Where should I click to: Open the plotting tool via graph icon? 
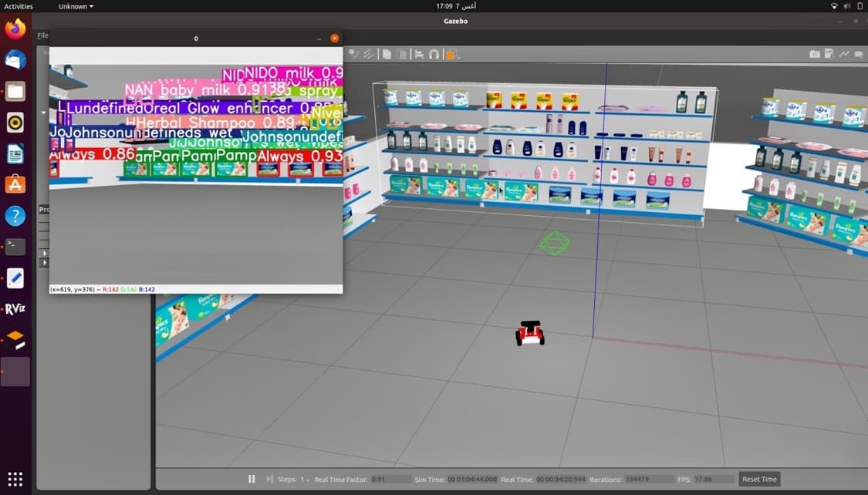tap(844, 54)
